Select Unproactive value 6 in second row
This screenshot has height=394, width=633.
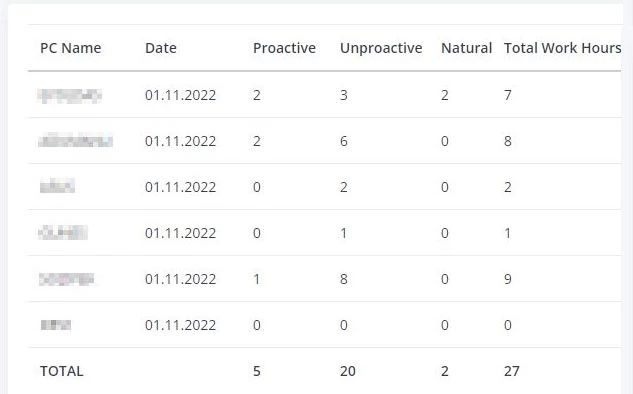(x=344, y=141)
